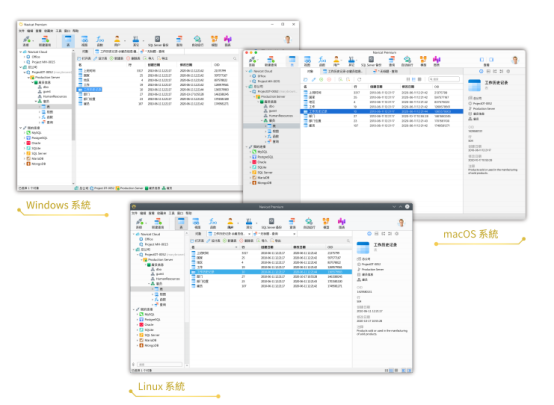Image resolution: width=554 pixels, height=405 pixels.
Task: Click Connection icon in Linux window toolbar
Action: tap(140, 222)
